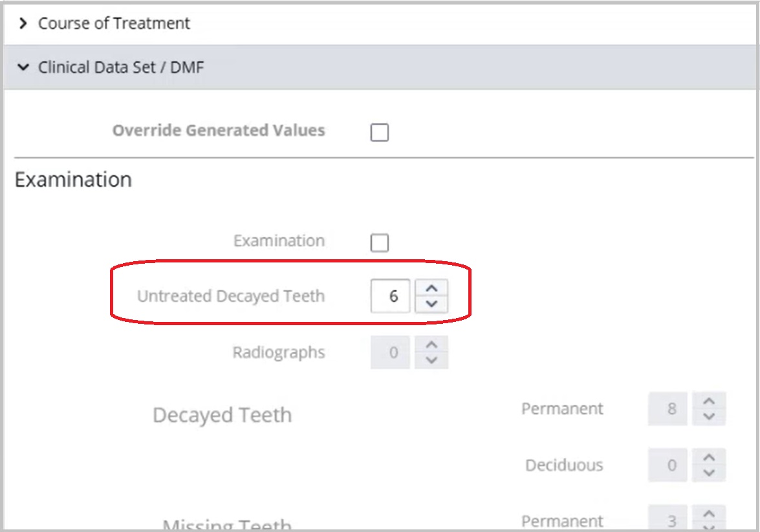Decrement the Radiographs count down arrow
The image size is (760, 532).
(x=431, y=361)
